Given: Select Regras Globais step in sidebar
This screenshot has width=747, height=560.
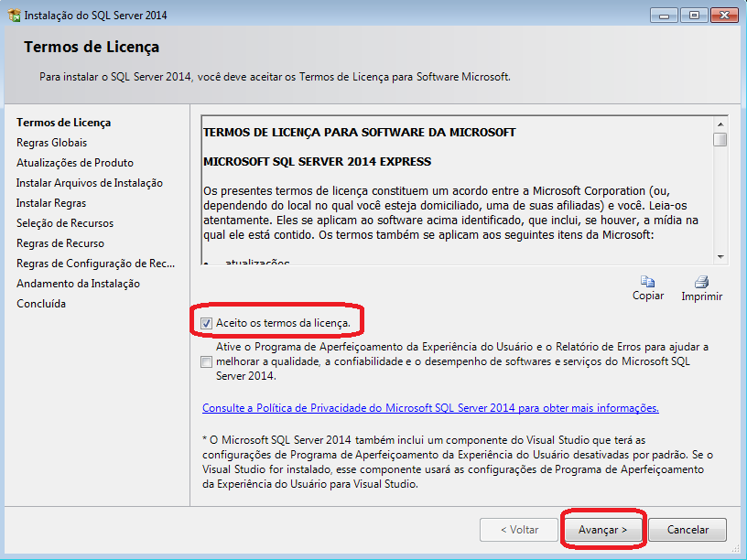Looking at the screenshot, I should pos(52,143).
